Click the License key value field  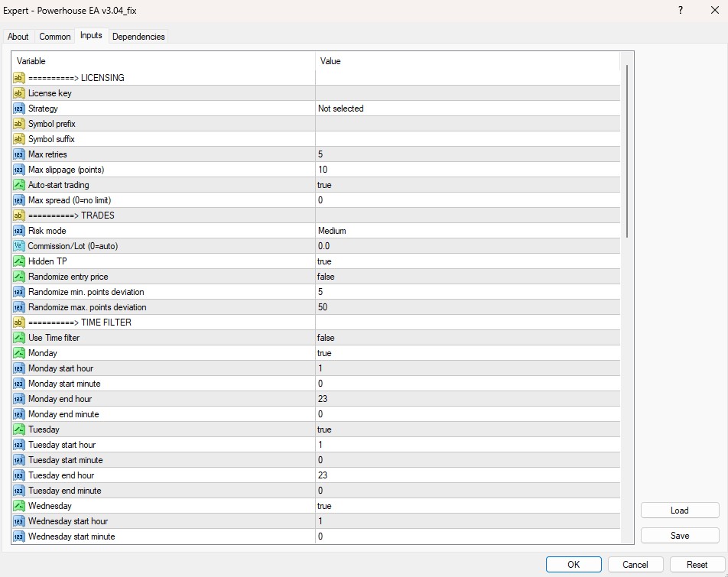coord(467,93)
